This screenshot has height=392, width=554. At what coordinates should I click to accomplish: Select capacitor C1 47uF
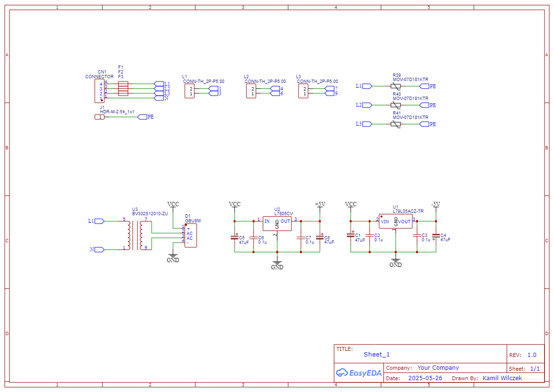(x=351, y=235)
